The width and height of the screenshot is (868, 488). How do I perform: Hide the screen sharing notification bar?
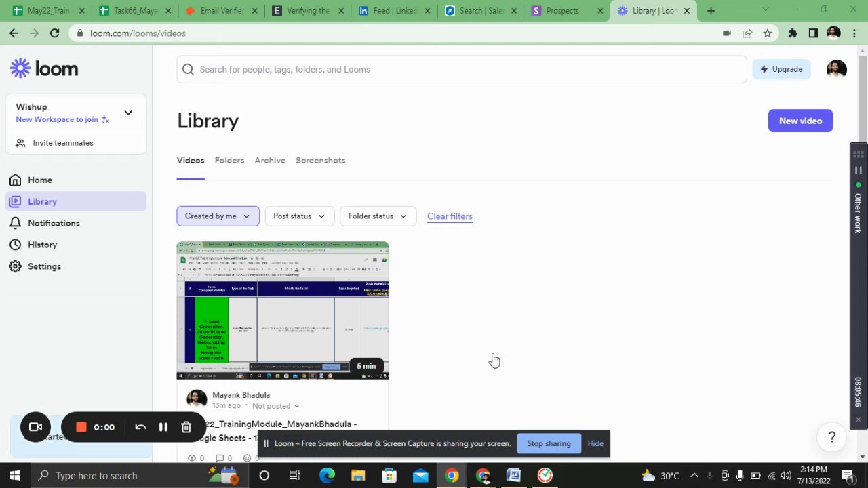click(x=595, y=443)
